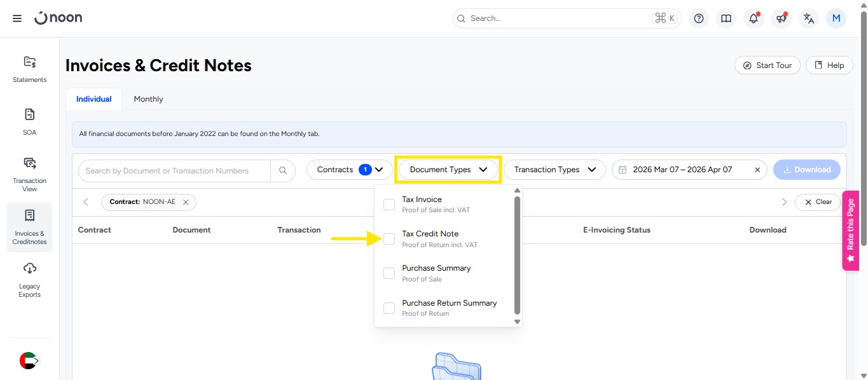Image resolution: width=868 pixels, height=380 pixels.
Task: Open Legacy Exports in the sidebar
Action: tap(29, 280)
